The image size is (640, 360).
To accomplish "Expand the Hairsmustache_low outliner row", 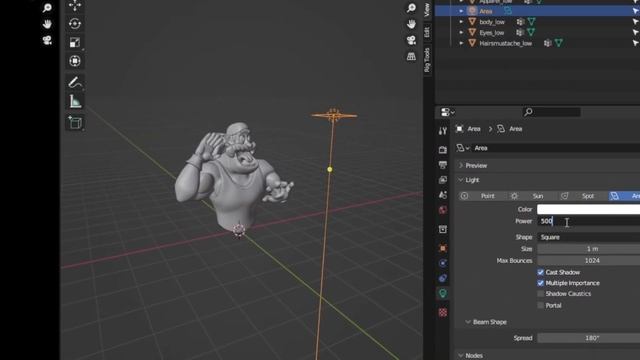I will pyautogui.click(x=461, y=43).
